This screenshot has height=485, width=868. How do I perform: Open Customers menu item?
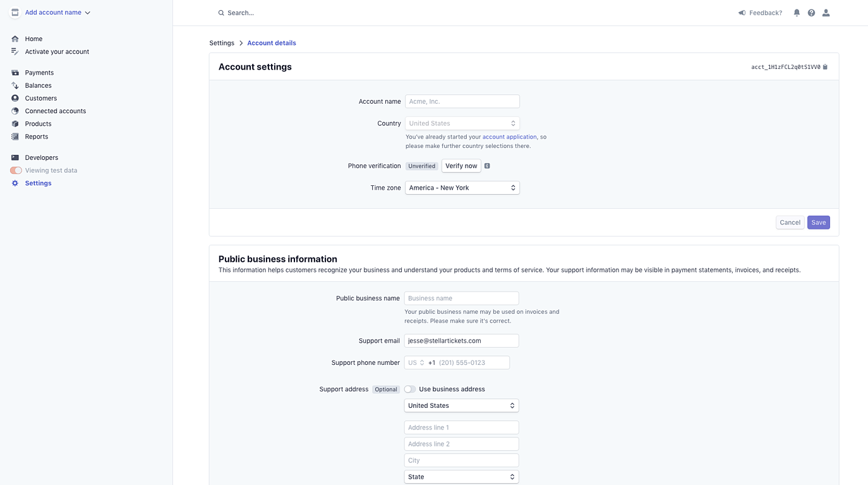pos(41,98)
